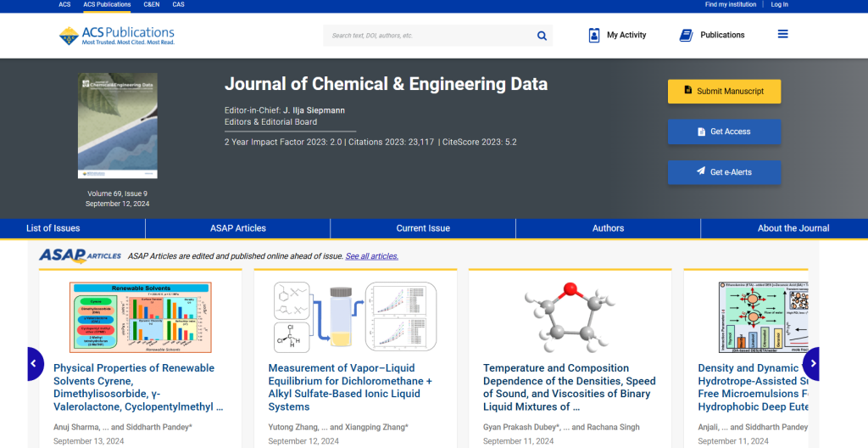
Task: Click the My Activity label
Action: (x=626, y=35)
